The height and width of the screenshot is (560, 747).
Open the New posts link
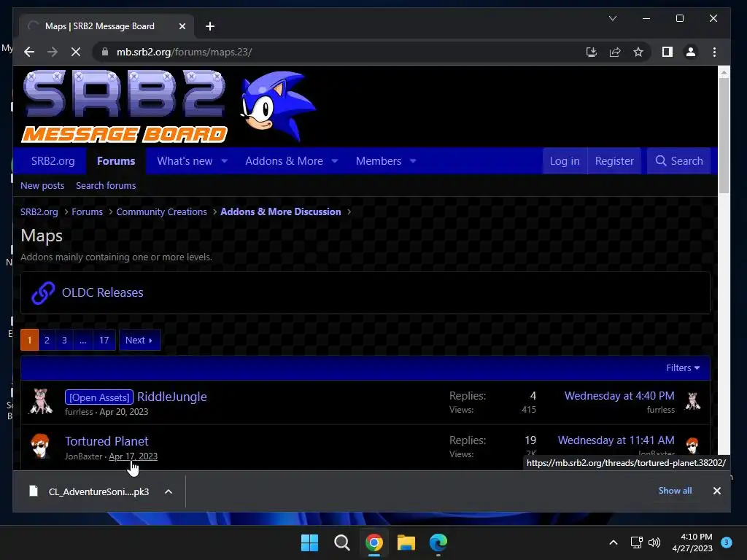[42, 186]
